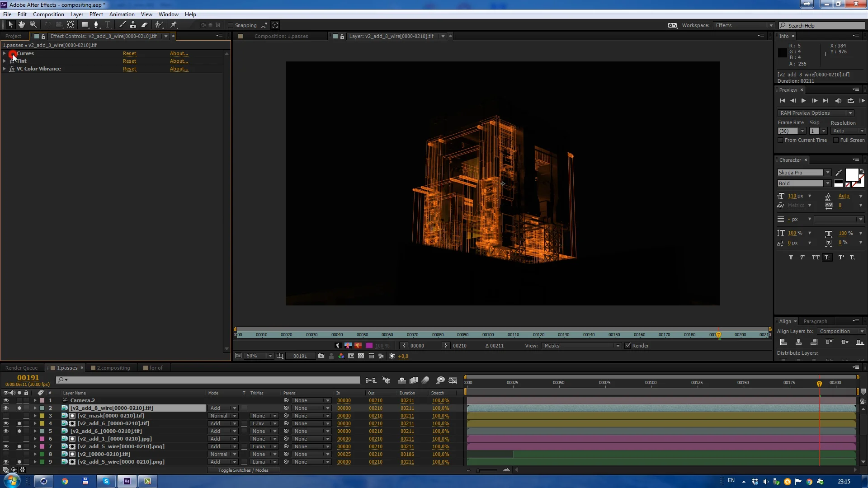Open the Effect menu
868x488 pixels.
96,14
